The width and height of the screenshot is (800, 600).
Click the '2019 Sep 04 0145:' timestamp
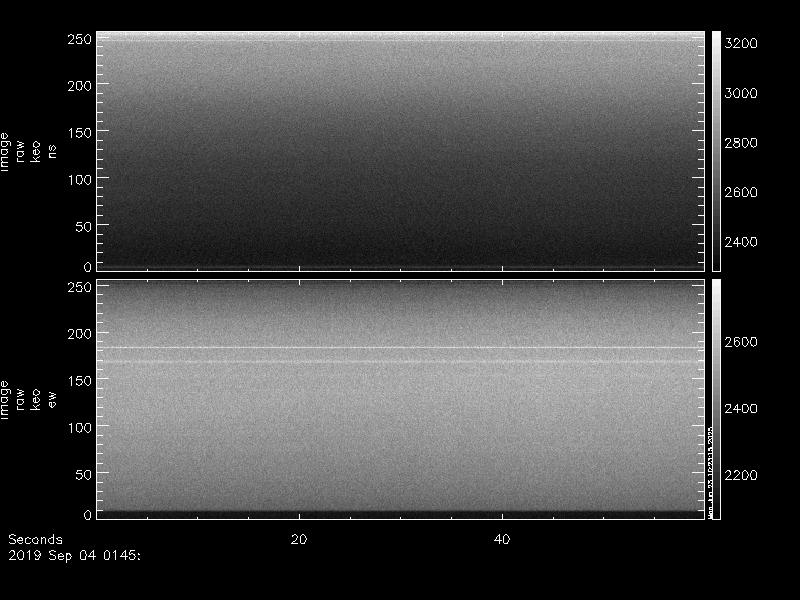coord(74,555)
